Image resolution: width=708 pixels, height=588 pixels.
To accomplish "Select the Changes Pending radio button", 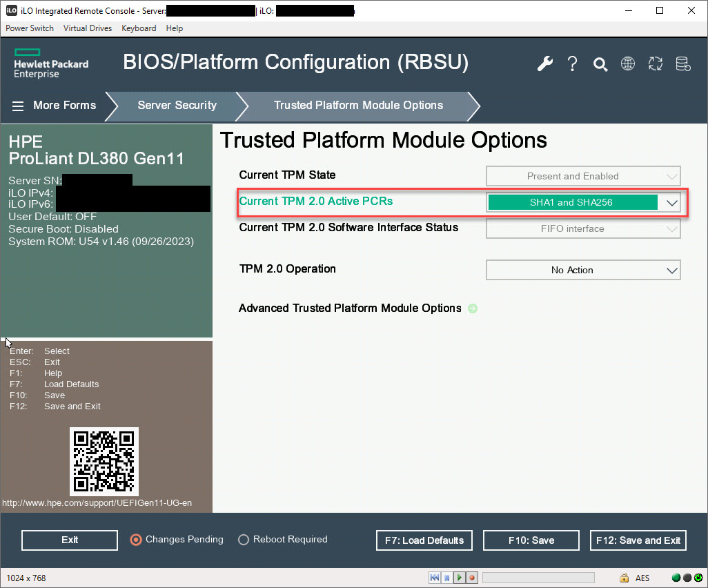I will (136, 540).
